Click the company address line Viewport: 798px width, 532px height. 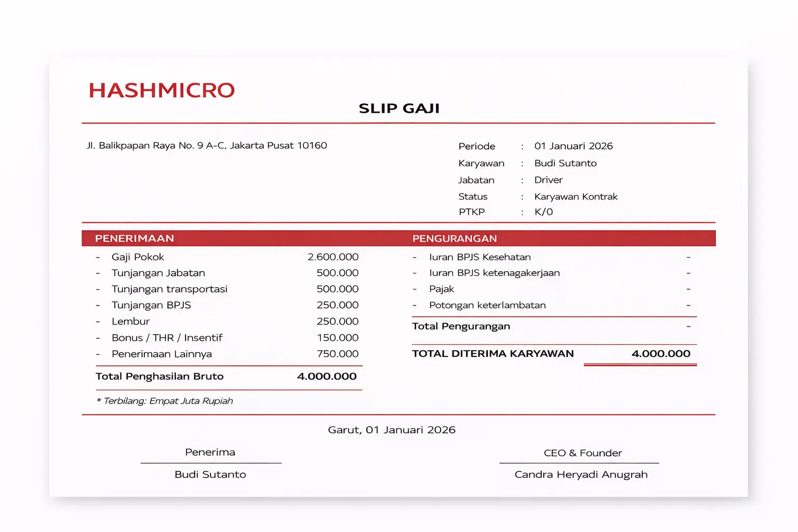[207, 145]
